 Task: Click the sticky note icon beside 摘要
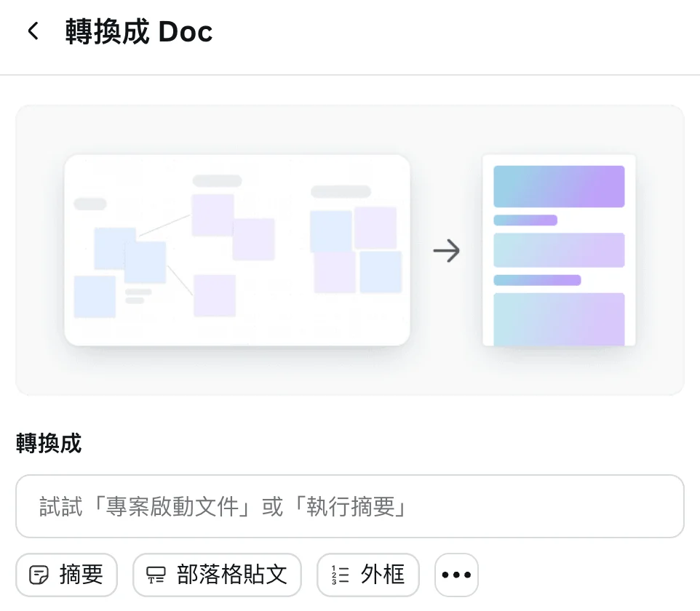pos(39,575)
